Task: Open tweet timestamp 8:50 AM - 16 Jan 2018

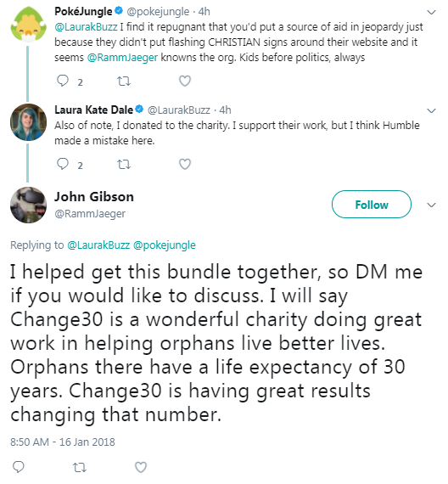Action: point(63,442)
